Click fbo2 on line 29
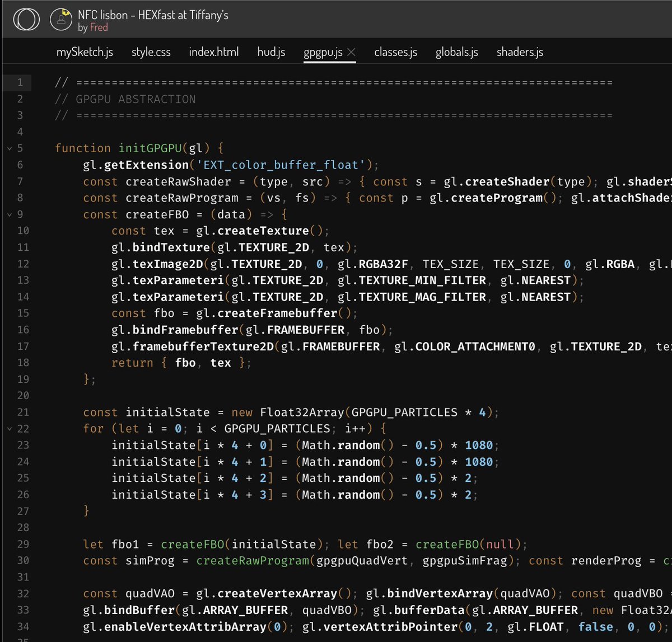 point(380,545)
